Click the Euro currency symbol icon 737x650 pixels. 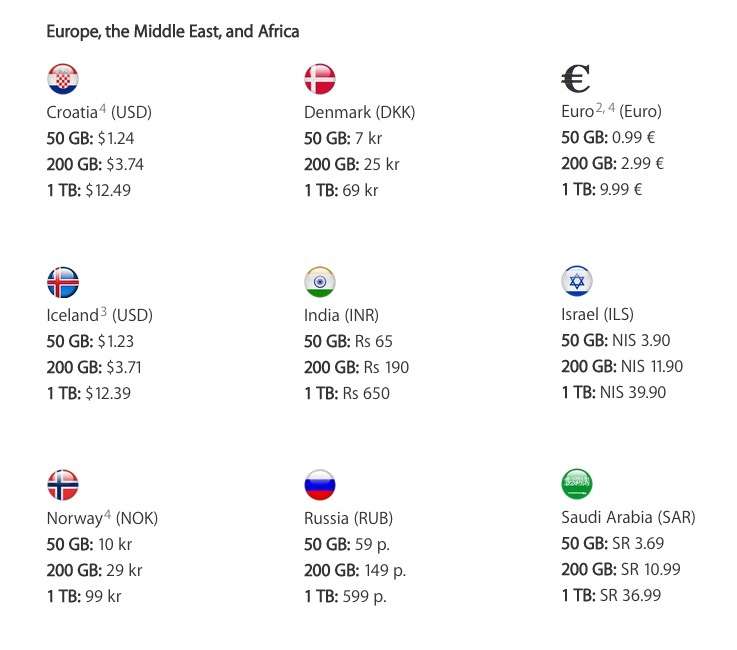coord(576,78)
